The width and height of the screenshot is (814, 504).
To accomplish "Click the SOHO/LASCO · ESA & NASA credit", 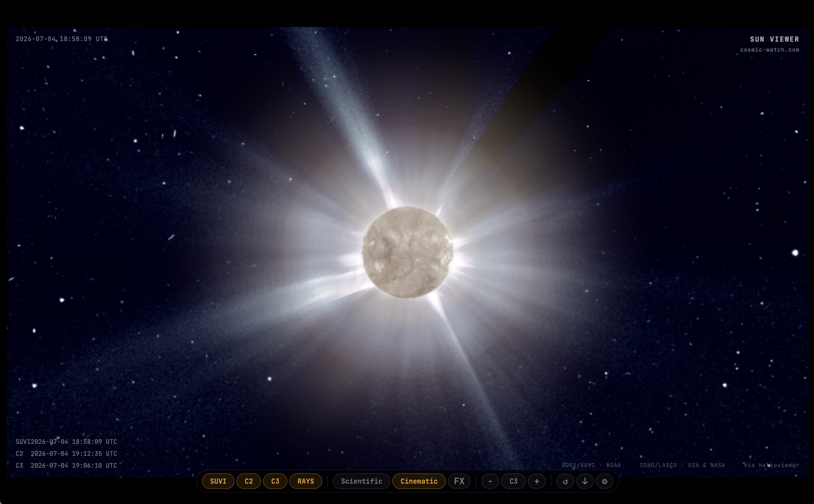I will click(682, 465).
